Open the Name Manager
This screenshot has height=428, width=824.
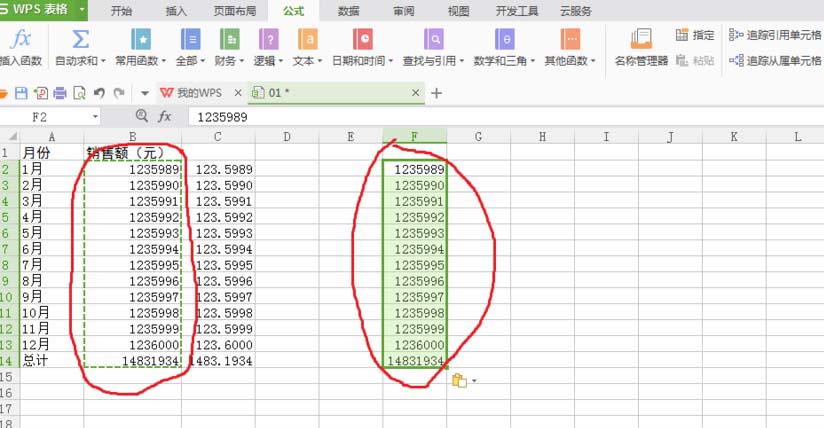[x=641, y=47]
